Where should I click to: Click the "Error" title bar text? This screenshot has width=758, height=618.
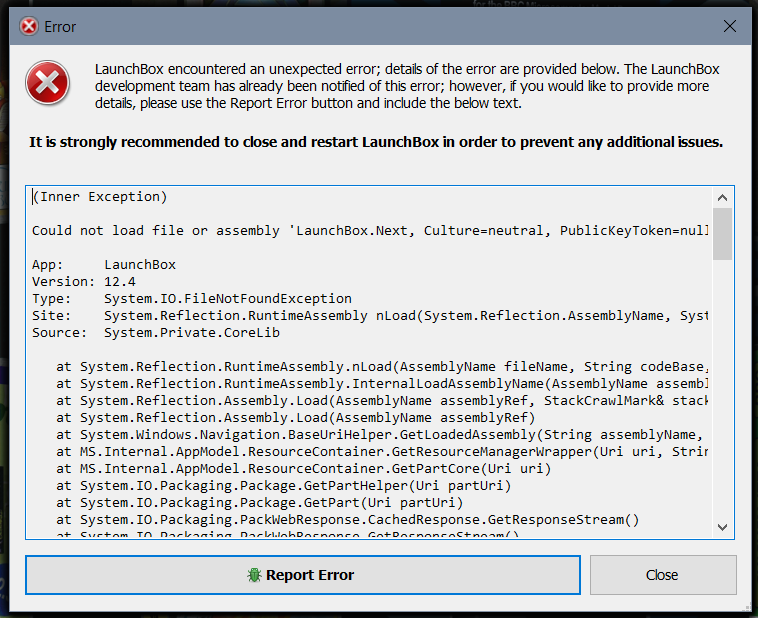[x=60, y=27]
